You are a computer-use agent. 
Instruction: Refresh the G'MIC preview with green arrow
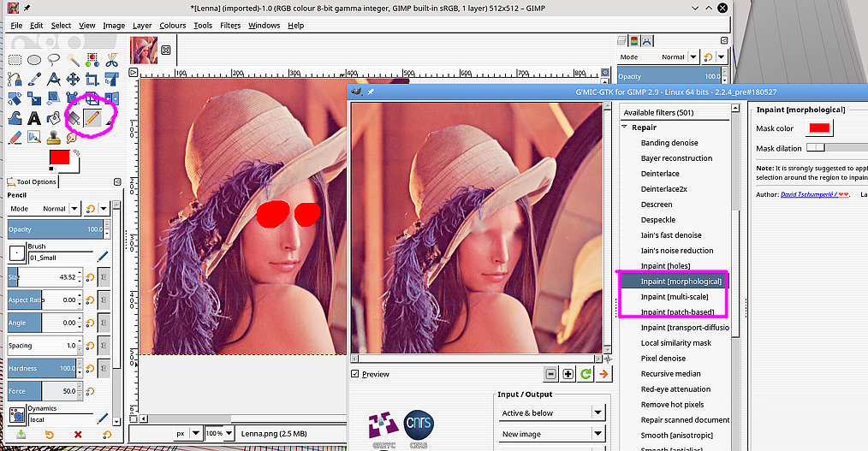tap(586, 375)
